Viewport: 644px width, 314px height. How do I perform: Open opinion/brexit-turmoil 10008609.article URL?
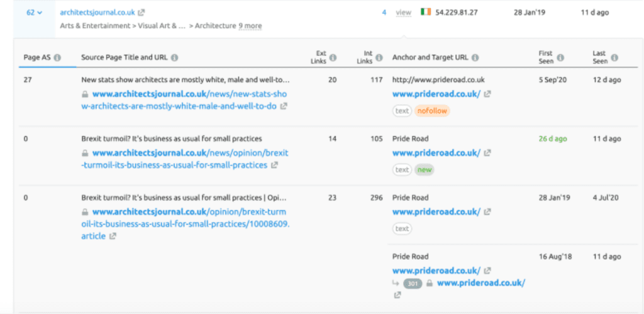(x=186, y=224)
